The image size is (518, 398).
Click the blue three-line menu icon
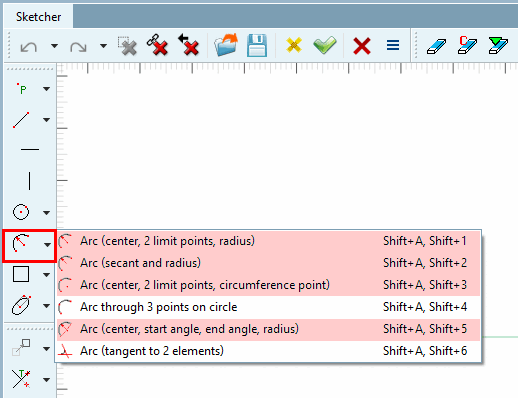393,45
